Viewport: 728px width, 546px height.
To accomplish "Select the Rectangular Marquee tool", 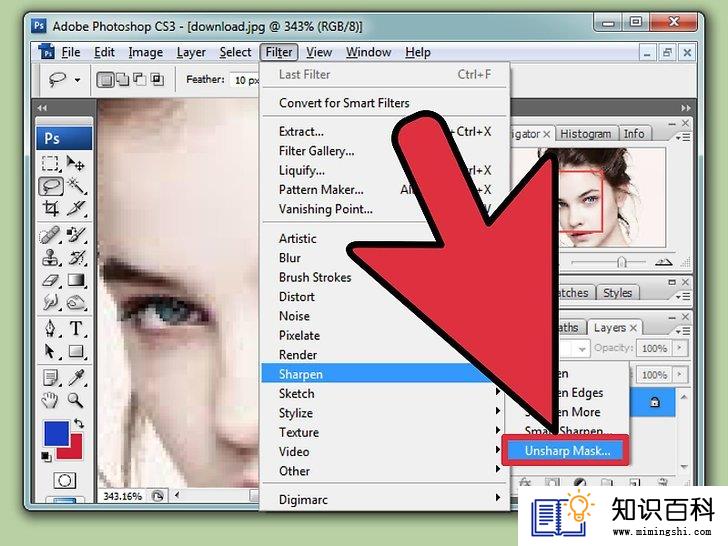I will pos(50,163).
